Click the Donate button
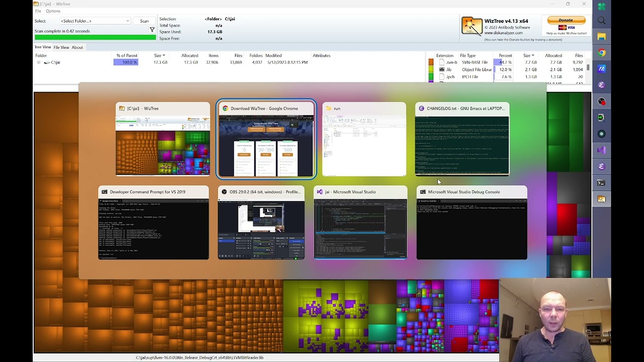This screenshot has height=362, width=644. tap(566, 20)
